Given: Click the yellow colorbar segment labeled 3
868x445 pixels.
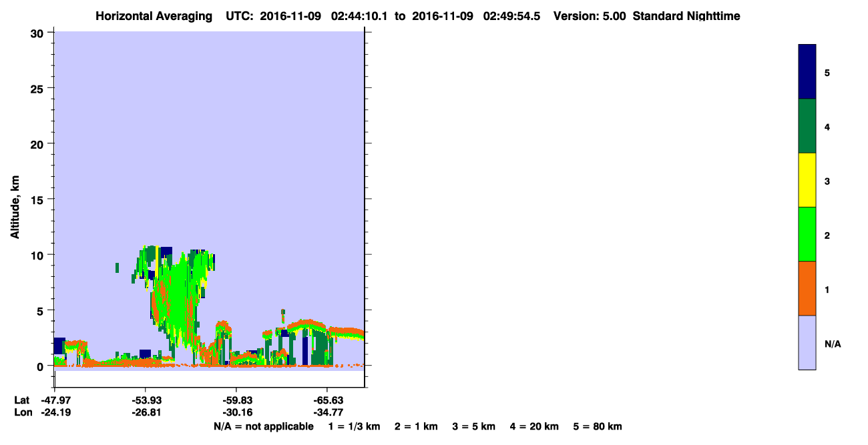Looking at the screenshot, I should coord(807,180).
